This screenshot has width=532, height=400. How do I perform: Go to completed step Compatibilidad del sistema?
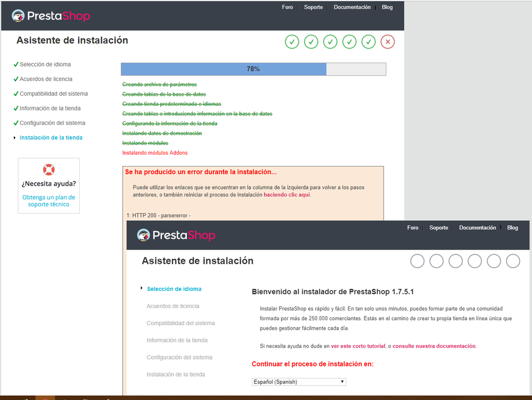54,94
